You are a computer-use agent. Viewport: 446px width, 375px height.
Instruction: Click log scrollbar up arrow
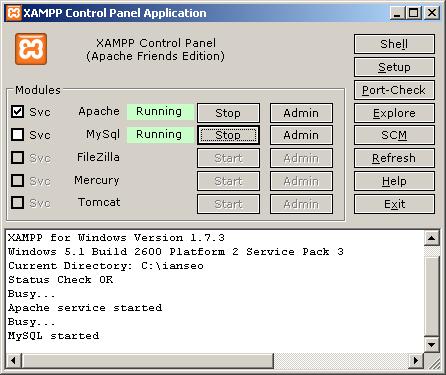point(431,238)
